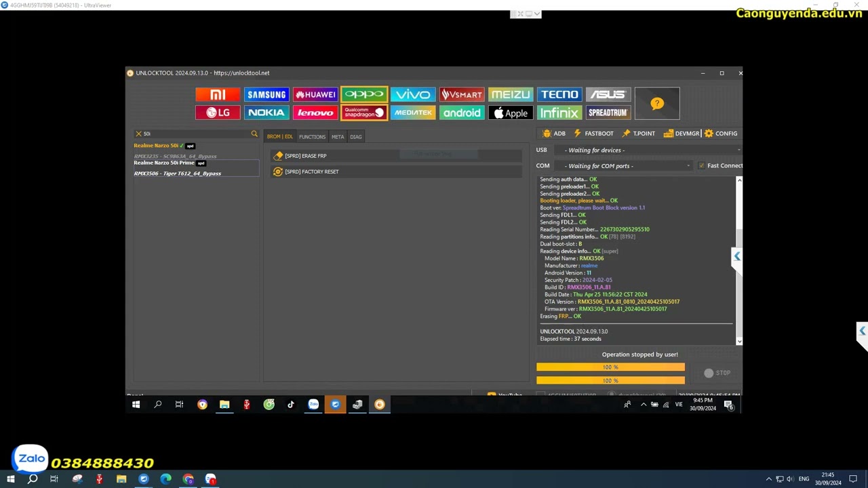Click UltraViewer top toolbar dropdown arrow
This screenshot has width=868, height=488.
click(x=537, y=14)
